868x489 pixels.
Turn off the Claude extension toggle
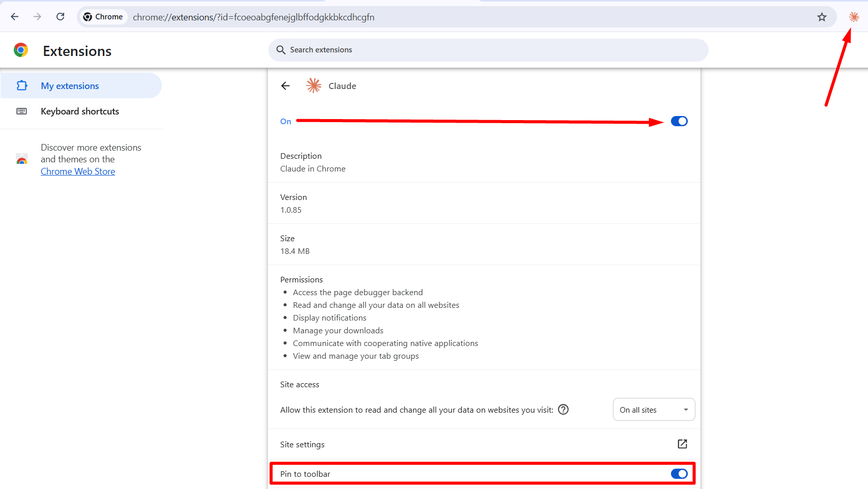pyautogui.click(x=679, y=121)
